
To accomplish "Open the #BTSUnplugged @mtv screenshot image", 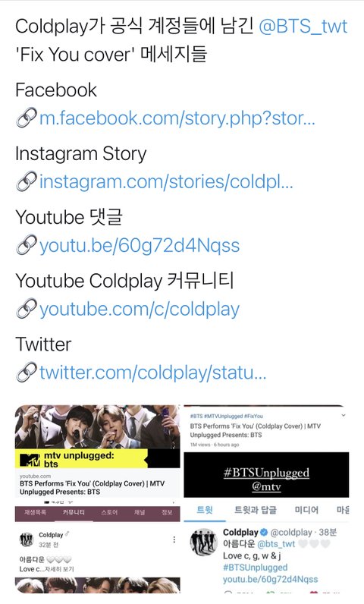I will click(266, 475).
